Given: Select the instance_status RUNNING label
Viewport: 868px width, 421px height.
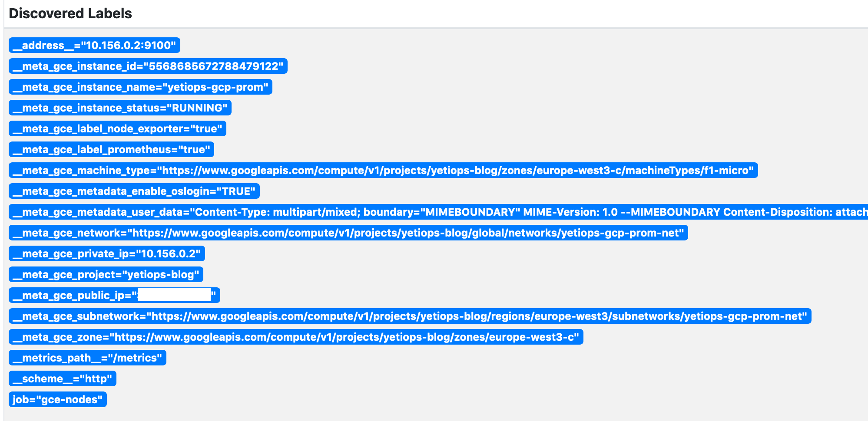Looking at the screenshot, I should coord(119,108).
